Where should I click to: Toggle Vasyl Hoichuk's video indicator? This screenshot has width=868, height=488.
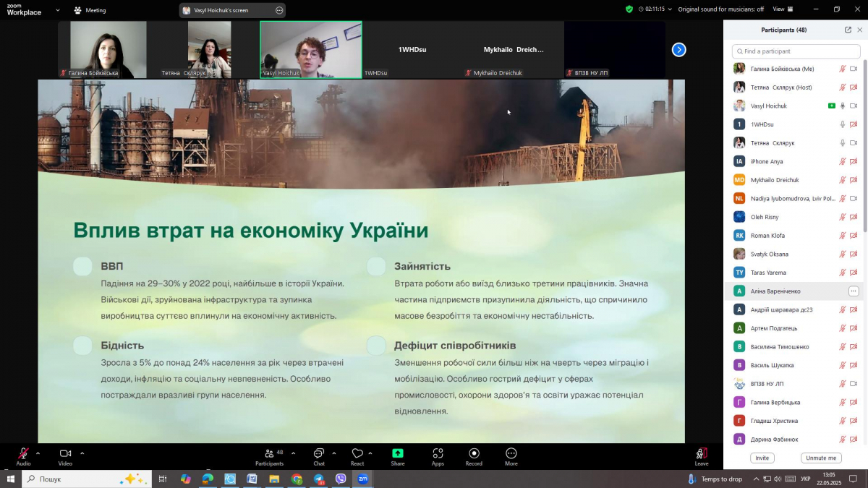(x=855, y=106)
